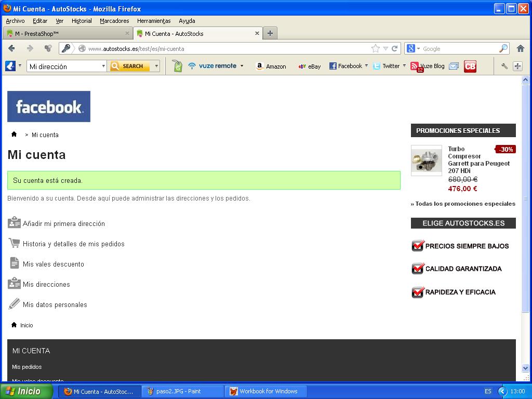
Task: Open the dropdown beside the blue logo icon
Action: click(20, 65)
